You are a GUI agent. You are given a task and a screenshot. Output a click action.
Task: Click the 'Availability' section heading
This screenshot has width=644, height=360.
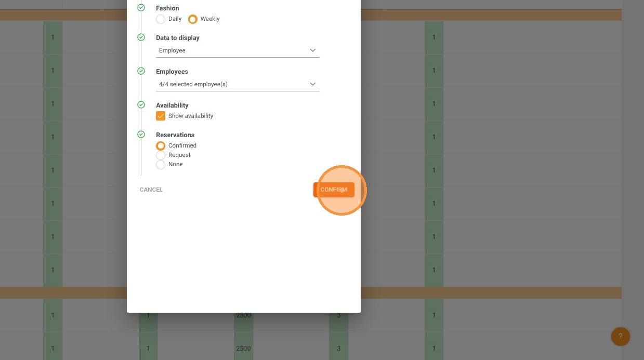point(172,105)
